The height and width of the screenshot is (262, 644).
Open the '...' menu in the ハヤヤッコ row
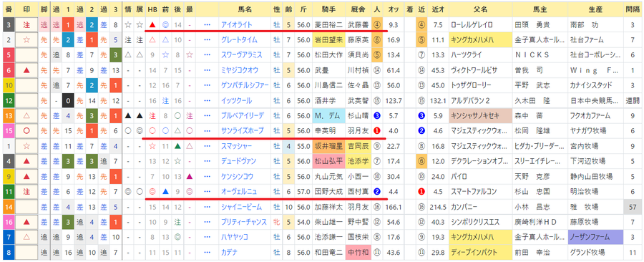[207, 237]
